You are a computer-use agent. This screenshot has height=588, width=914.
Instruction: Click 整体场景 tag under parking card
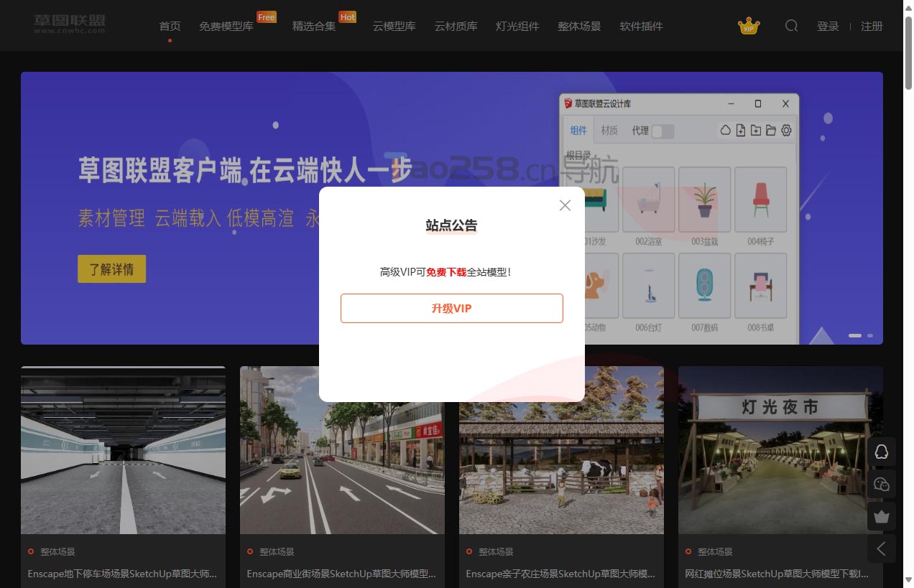pos(57,552)
